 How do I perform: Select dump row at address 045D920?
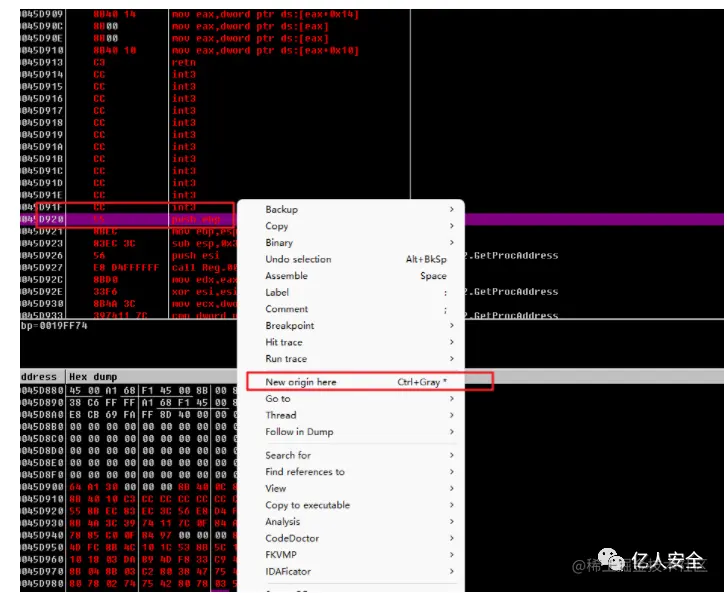tap(128, 511)
